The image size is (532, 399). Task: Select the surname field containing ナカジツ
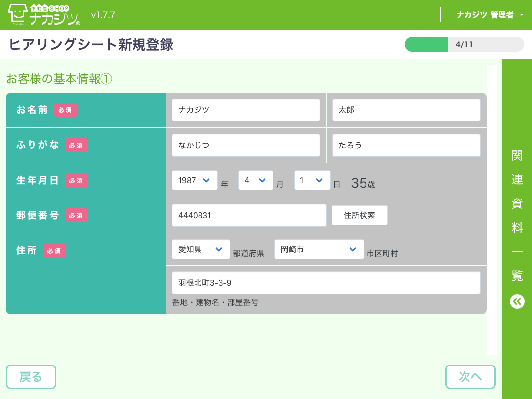(246, 109)
